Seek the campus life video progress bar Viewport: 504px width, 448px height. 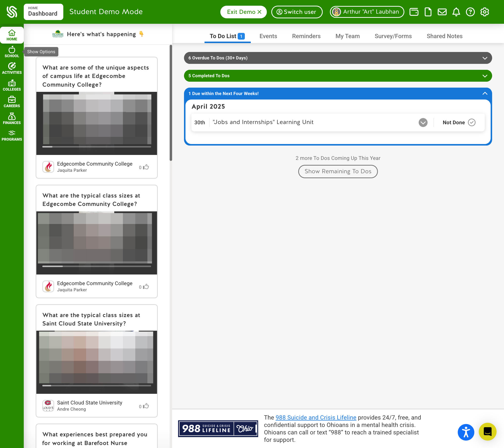[x=96, y=147]
